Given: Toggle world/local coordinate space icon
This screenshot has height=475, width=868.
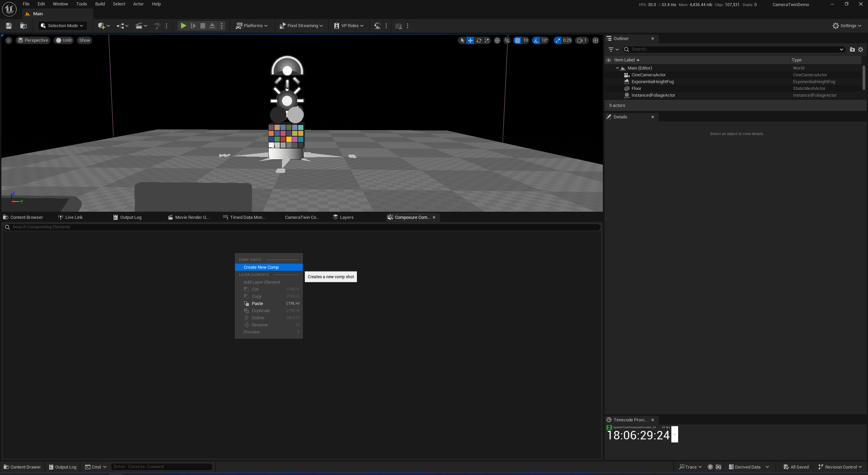Looking at the screenshot, I should 497,40.
